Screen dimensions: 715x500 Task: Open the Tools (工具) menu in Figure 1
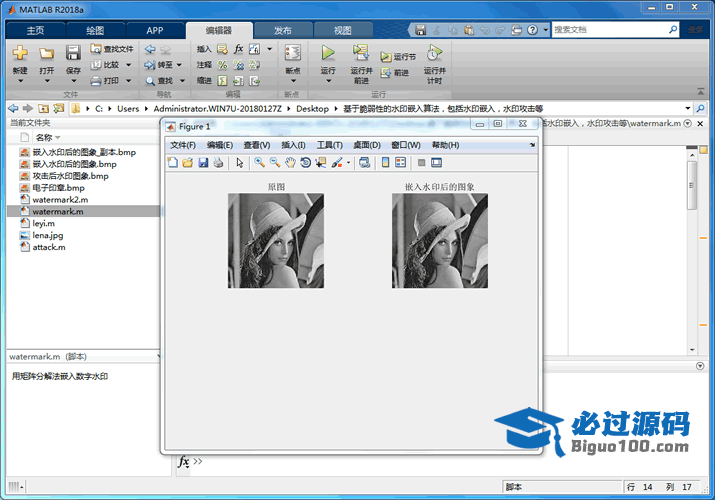pyautogui.click(x=329, y=145)
